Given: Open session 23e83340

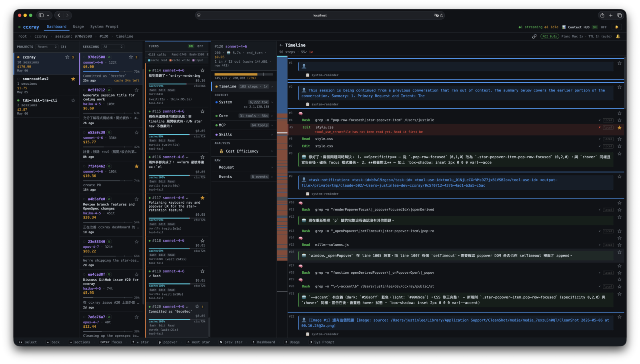Looking at the screenshot, I should pos(111,253).
